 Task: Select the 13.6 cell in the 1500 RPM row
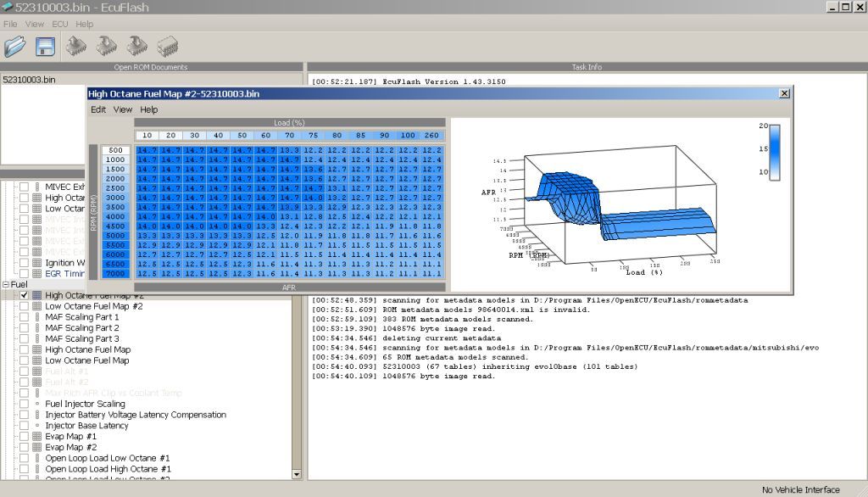pos(314,169)
